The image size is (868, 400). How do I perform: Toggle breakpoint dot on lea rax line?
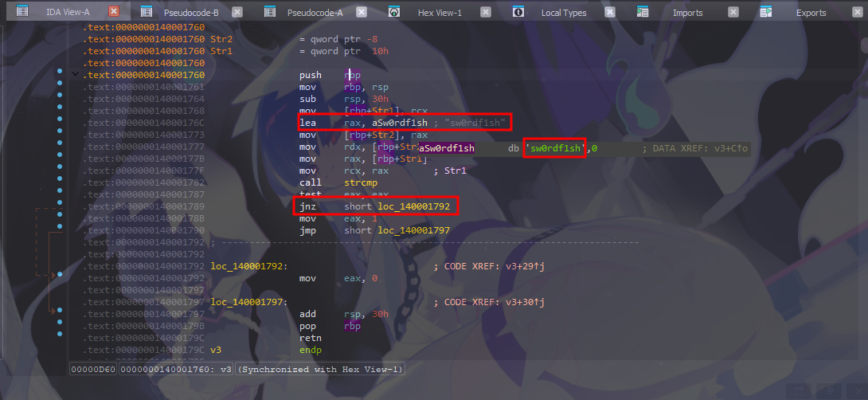pos(60,120)
